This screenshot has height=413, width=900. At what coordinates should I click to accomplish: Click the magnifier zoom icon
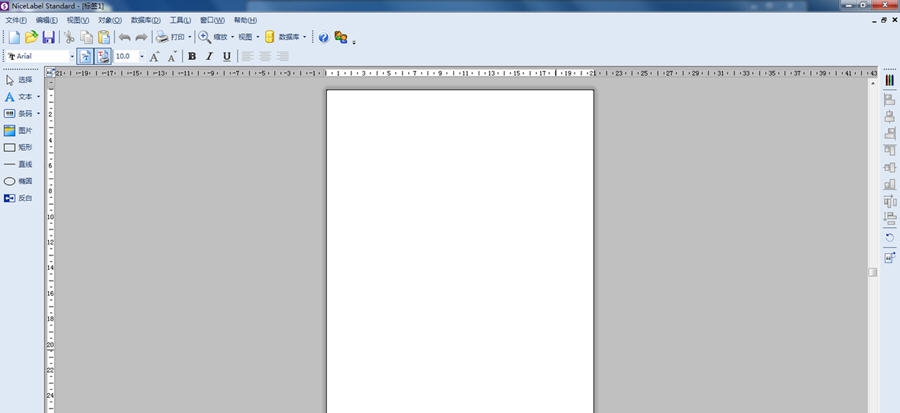point(204,37)
